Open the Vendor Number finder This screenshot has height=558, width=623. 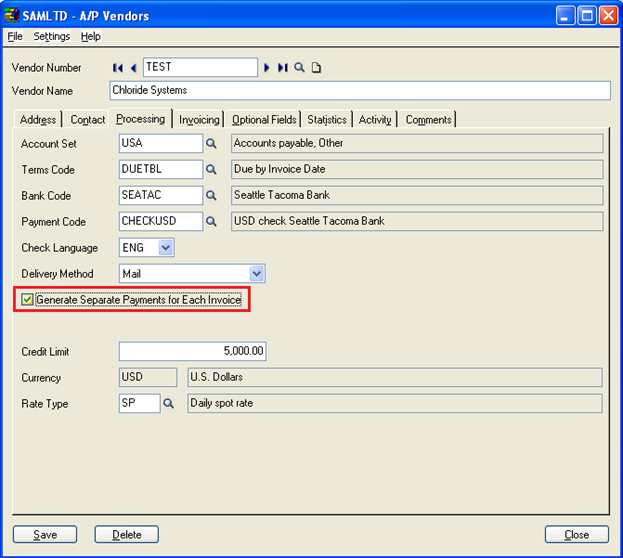(x=300, y=68)
